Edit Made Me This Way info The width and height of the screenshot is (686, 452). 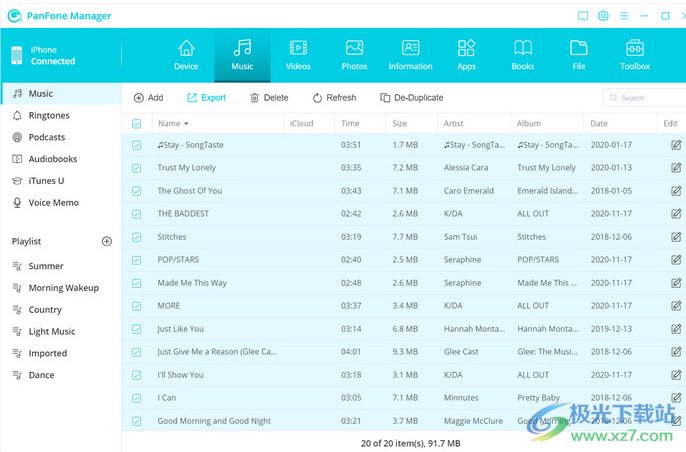tap(676, 283)
